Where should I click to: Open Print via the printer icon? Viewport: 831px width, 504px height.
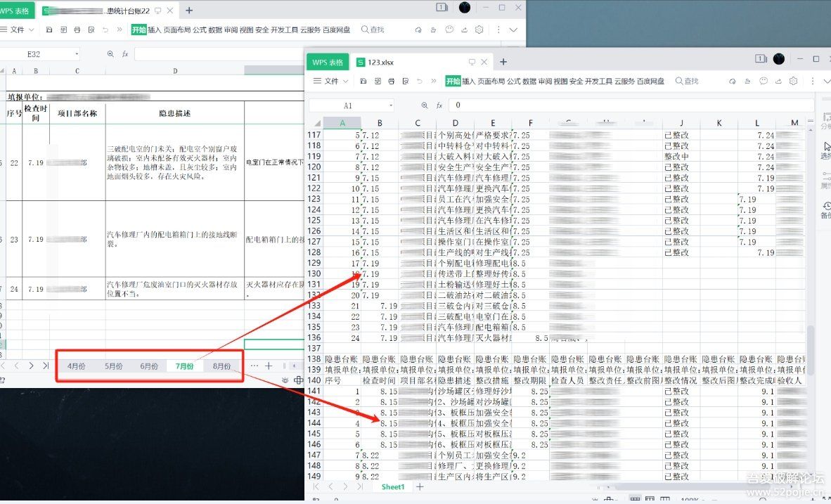coord(392,81)
